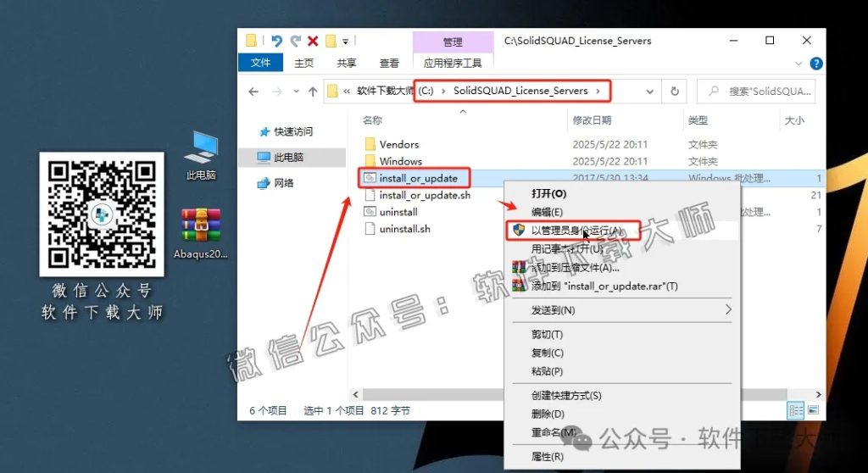
Task: Click the SolidSQUAD_License_Servers breadcrumb
Action: [520, 91]
